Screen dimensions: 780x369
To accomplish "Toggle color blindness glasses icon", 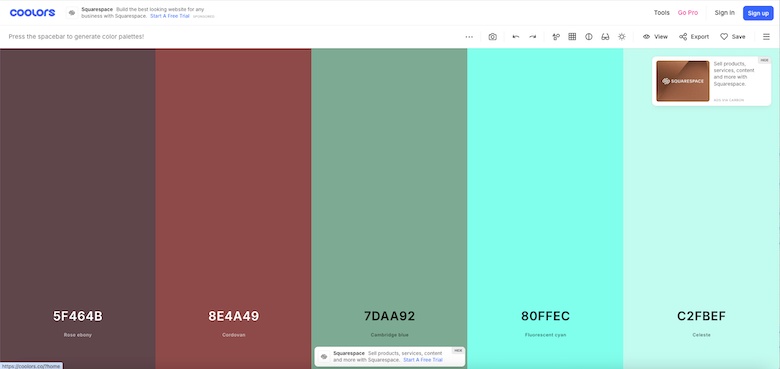I will tap(605, 37).
